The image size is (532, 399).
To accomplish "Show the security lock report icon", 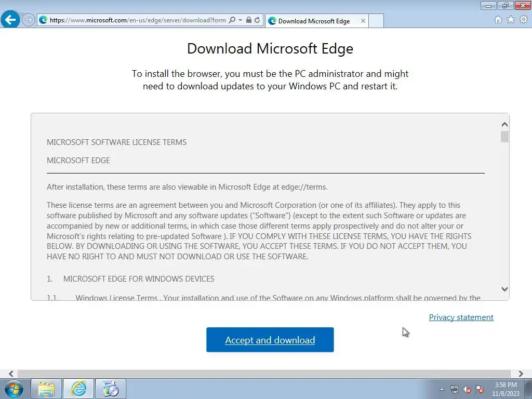I will click(x=249, y=20).
